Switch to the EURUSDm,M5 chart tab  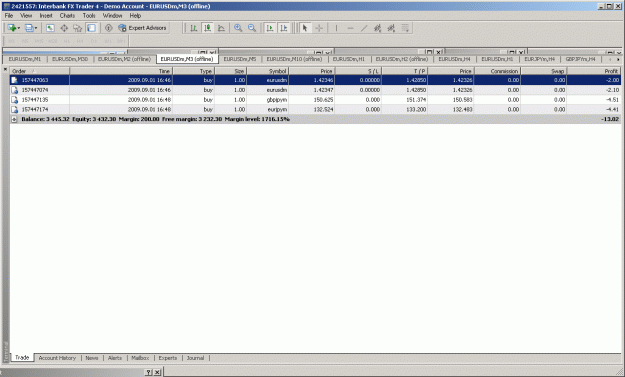coord(240,59)
